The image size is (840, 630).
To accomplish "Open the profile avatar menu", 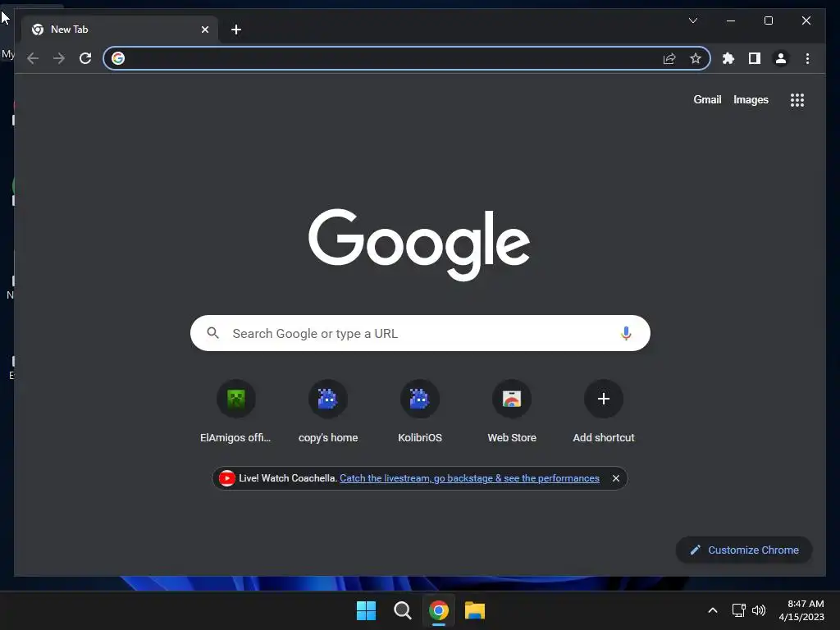I will [x=781, y=58].
